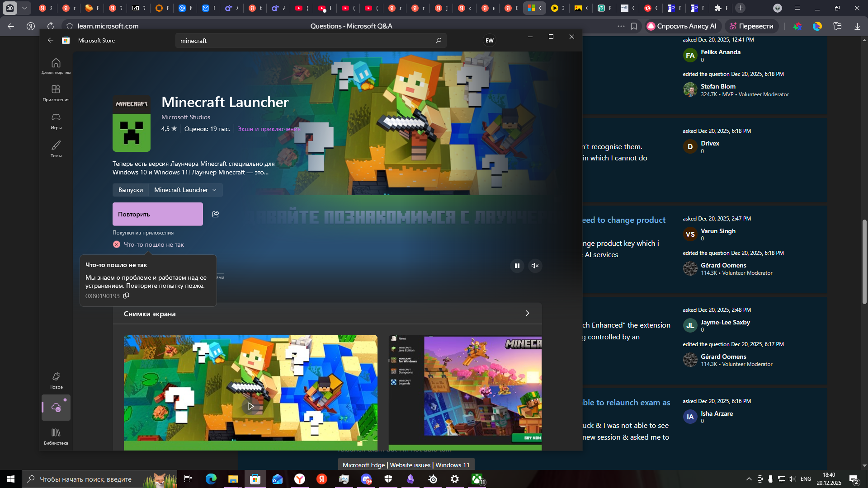Open the EW account menu in the Store

tap(490, 40)
